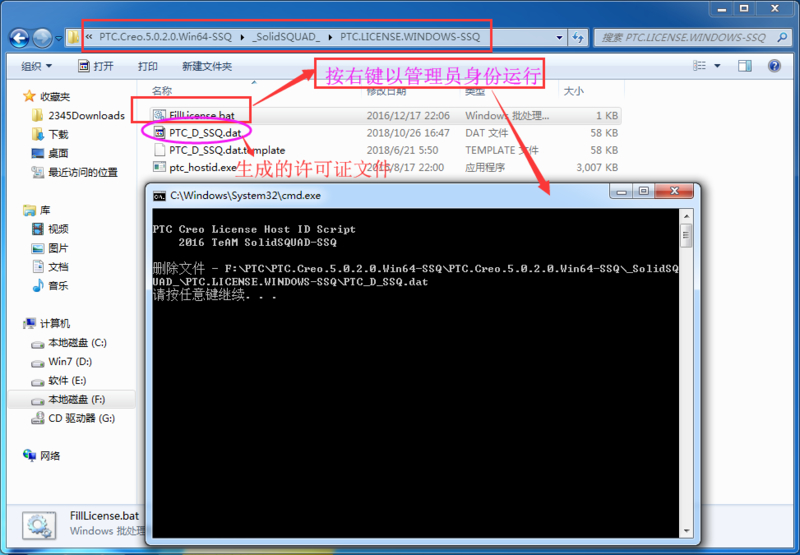Click the cmd scrollbar up arrow
Screen dimensions: 800x555
tap(686, 215)
